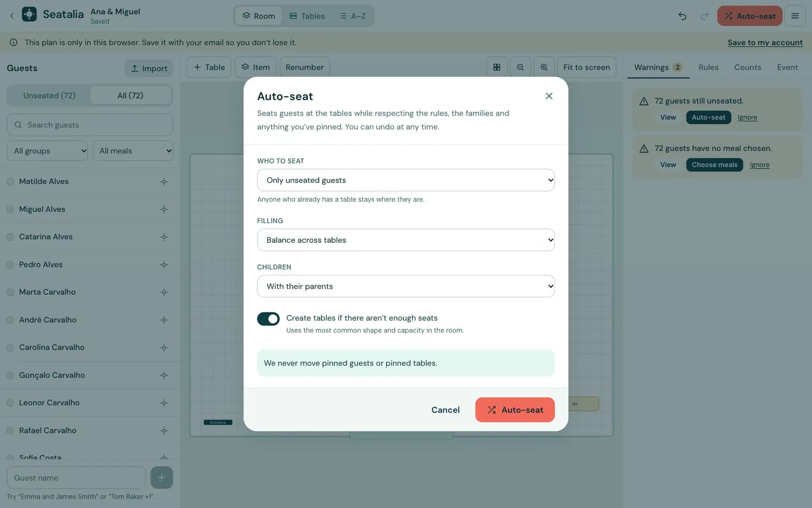
Task: Locate Miguel Alves using the target icon
Action: point(164,209)
